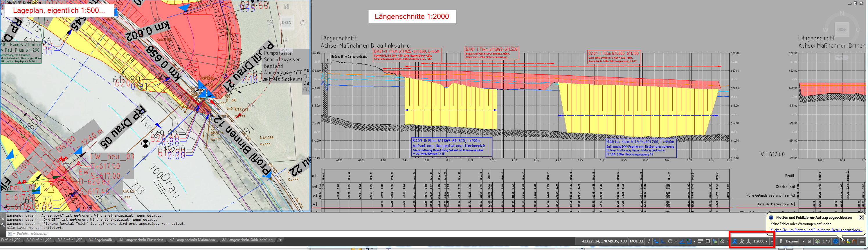Viewport: 868px width, 250px height.
Task: Click the ruler units icon
Action: point(781,241)
